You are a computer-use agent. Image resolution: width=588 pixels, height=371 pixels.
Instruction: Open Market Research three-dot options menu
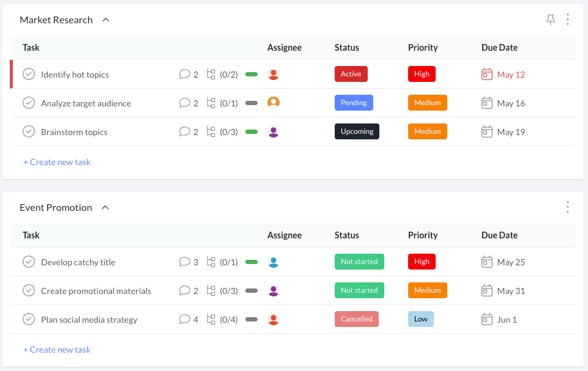pyautogui.click(x=567, y=20)
